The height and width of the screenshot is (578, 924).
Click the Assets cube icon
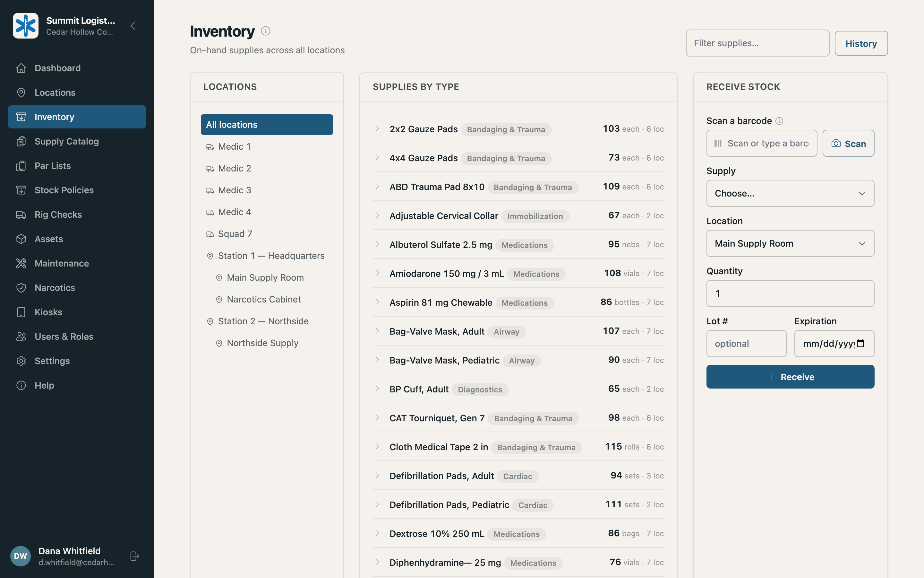pyautogui.click(x=21, y=239)
